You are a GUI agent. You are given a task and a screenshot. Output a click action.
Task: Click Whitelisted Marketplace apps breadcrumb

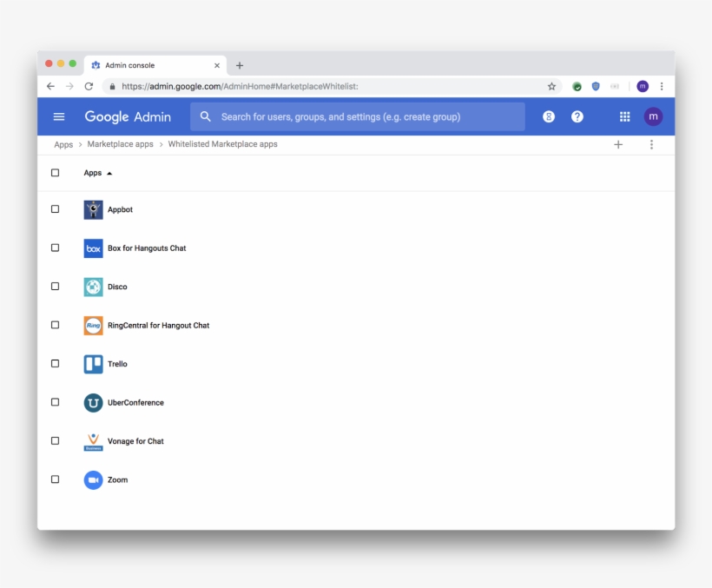(222, 144)
